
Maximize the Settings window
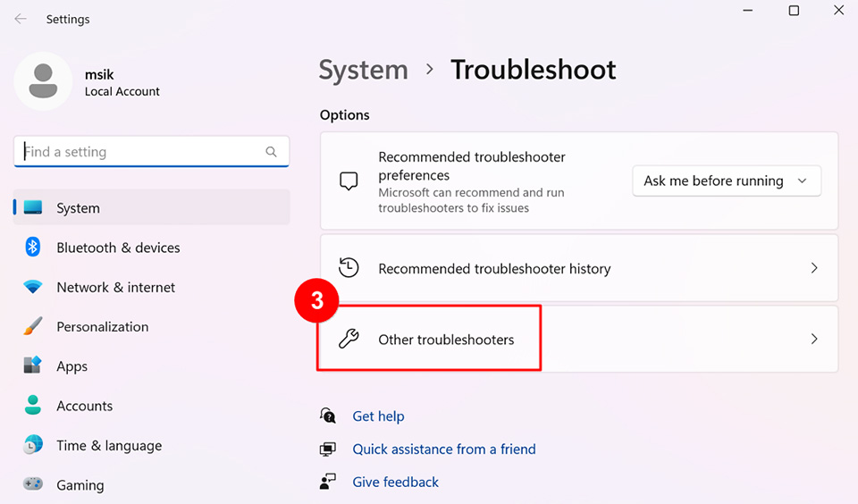pos(794,11)
